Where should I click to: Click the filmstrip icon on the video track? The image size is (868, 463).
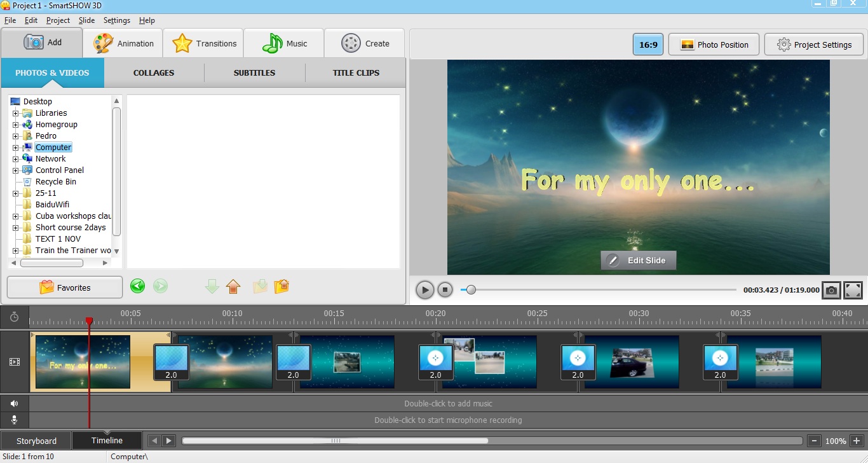click(x=14, y=361)
